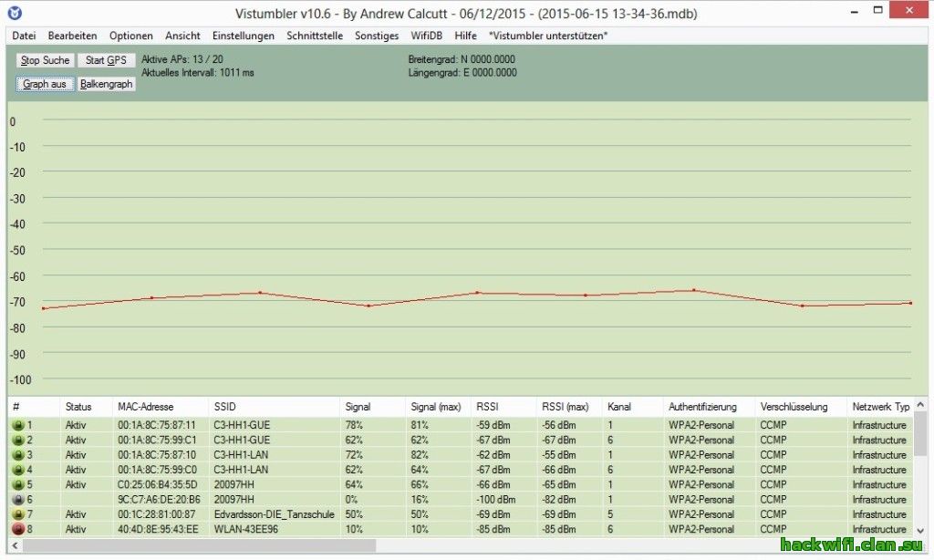
Task: Click the -56 dBm RSSI (max) value
Action: tap(559, 425)
